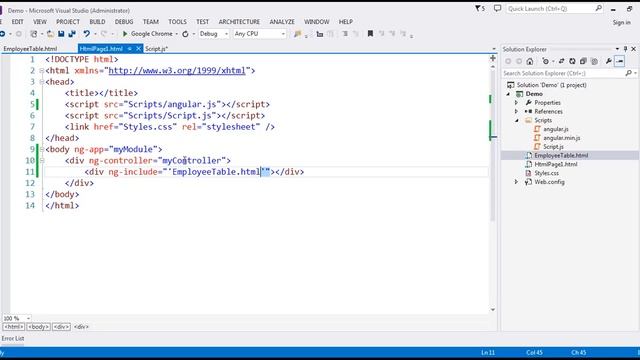Click the Save All icon
Screen dimensions: 640x360
click(x=72, y=34)
